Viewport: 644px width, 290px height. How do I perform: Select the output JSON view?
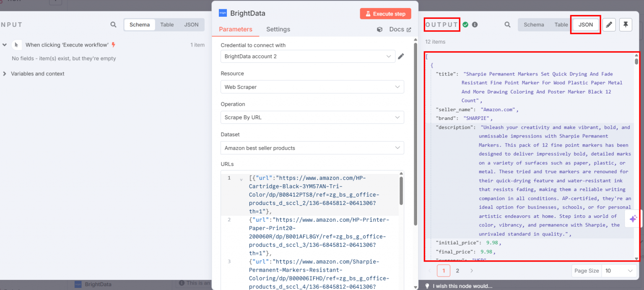586,25
